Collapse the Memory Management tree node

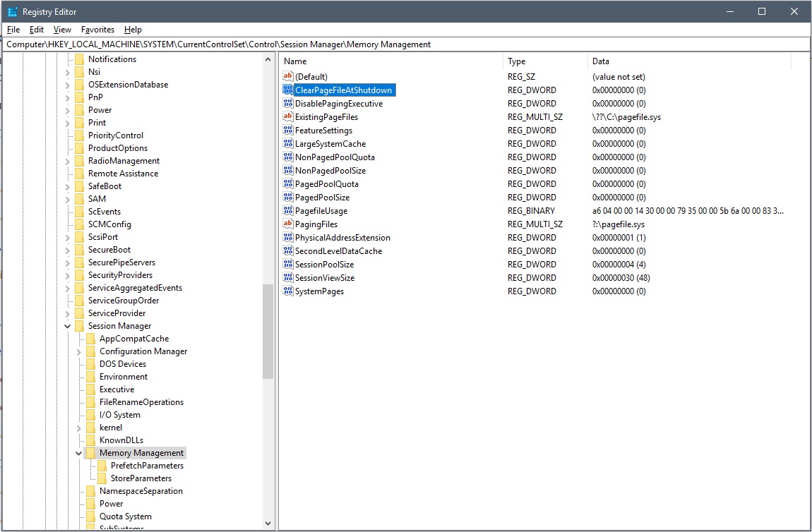tap(78, 454)
